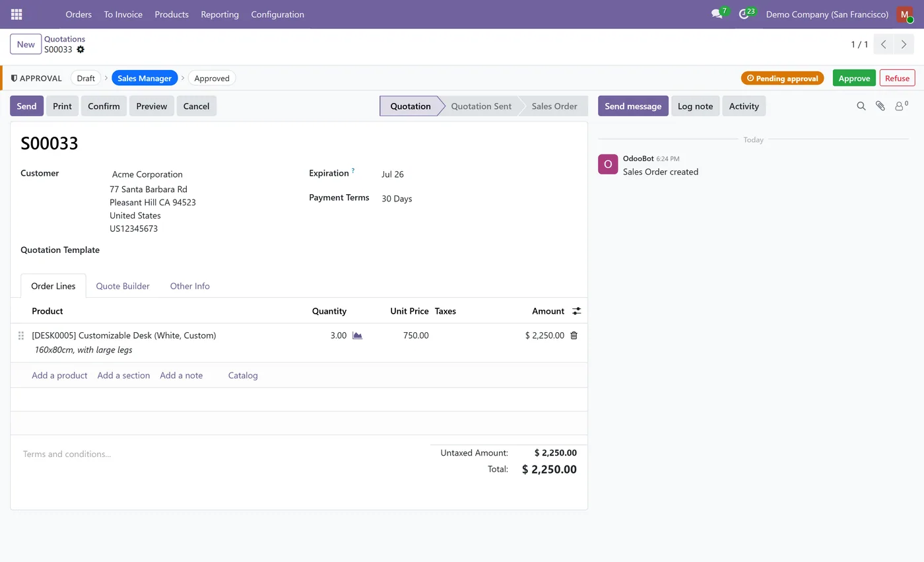Go to next record arrow
The width and height of the screenshot is (924, 562).
904,44
